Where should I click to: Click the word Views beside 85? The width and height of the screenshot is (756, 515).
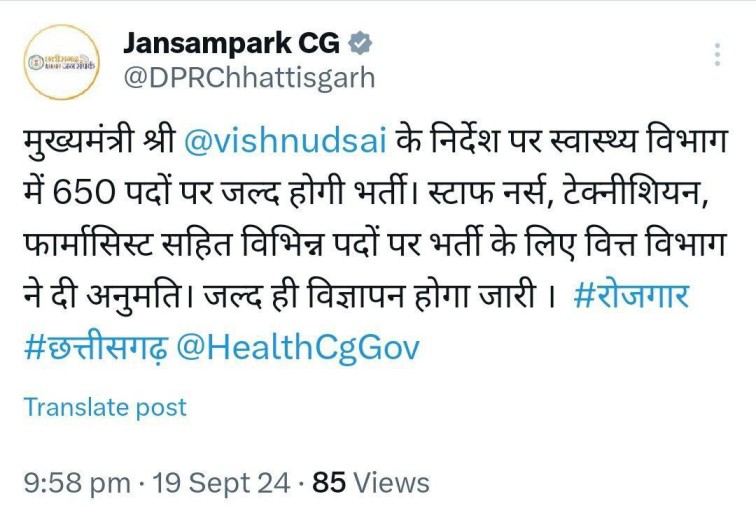[392, 483]
